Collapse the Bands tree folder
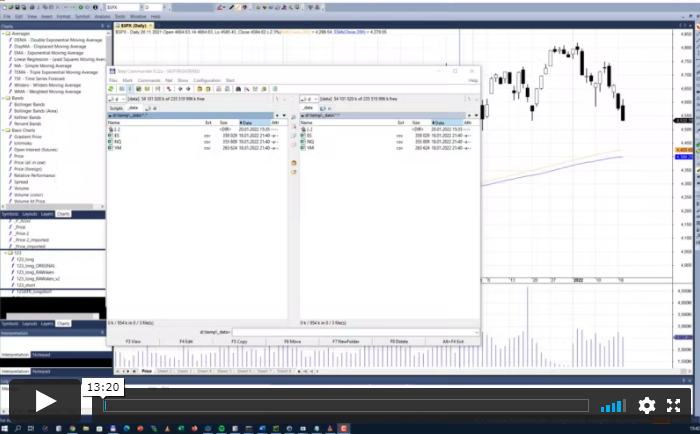The width and height of the screenshot is (700, 434). [3, 98]
